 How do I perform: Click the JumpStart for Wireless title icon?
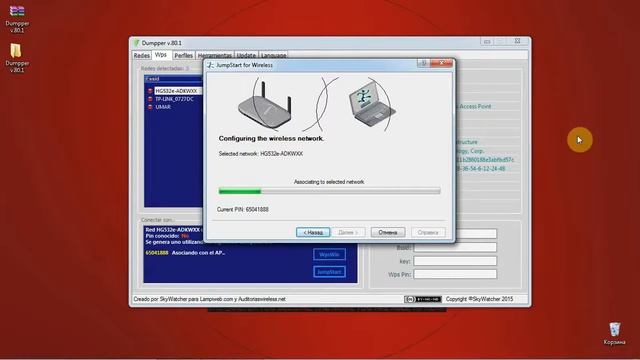click(210, 65)
